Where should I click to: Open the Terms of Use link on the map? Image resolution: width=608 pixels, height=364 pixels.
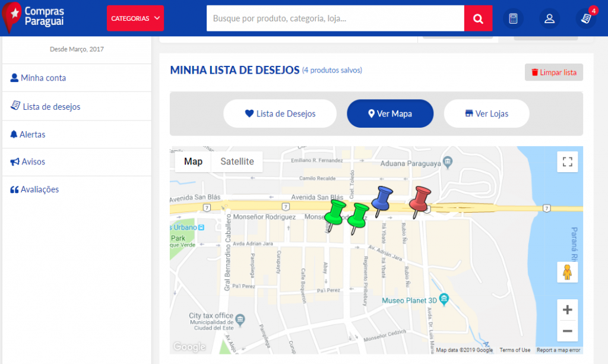tap(514, 350)
